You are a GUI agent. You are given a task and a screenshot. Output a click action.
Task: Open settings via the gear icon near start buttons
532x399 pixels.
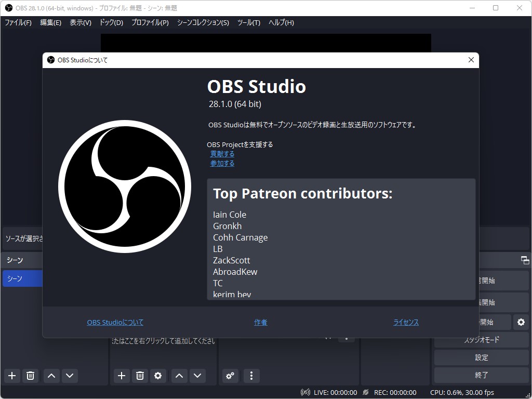point(521,322)
